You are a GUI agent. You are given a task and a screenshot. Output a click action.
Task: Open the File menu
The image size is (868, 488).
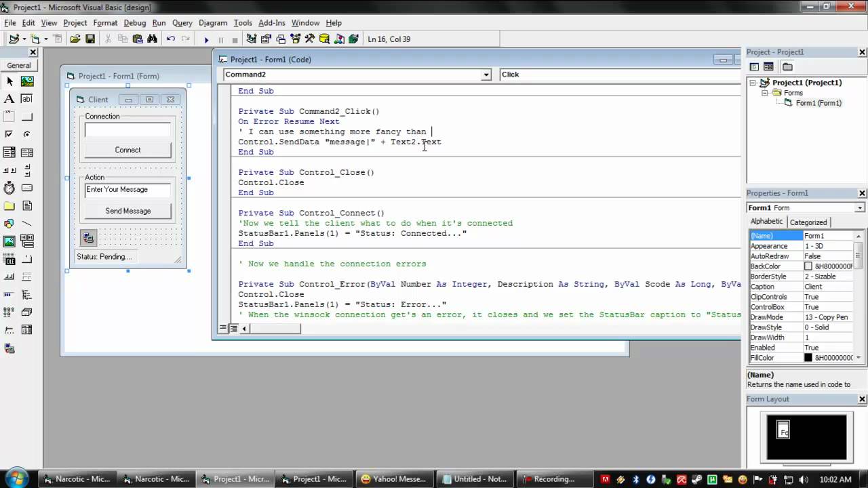(x=10, y=22)
